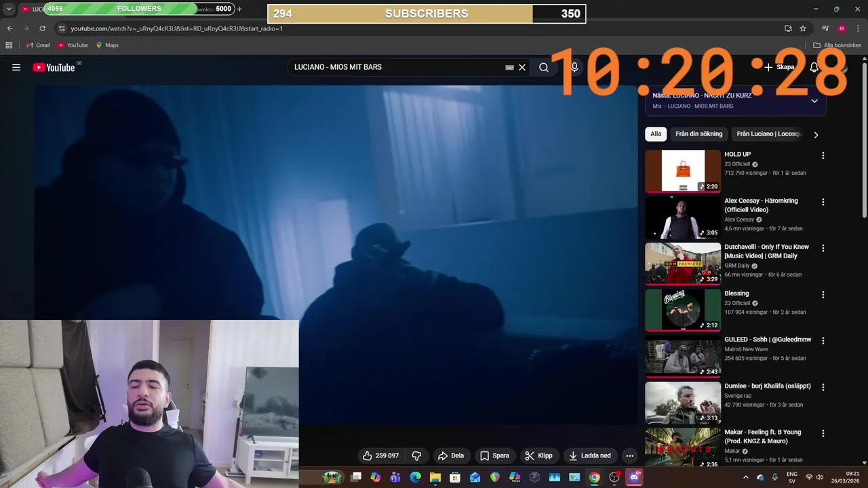This screenshot has height=488, width=868.
Task: Go to the YouTube home logo
Action: (x=54, y=67)
